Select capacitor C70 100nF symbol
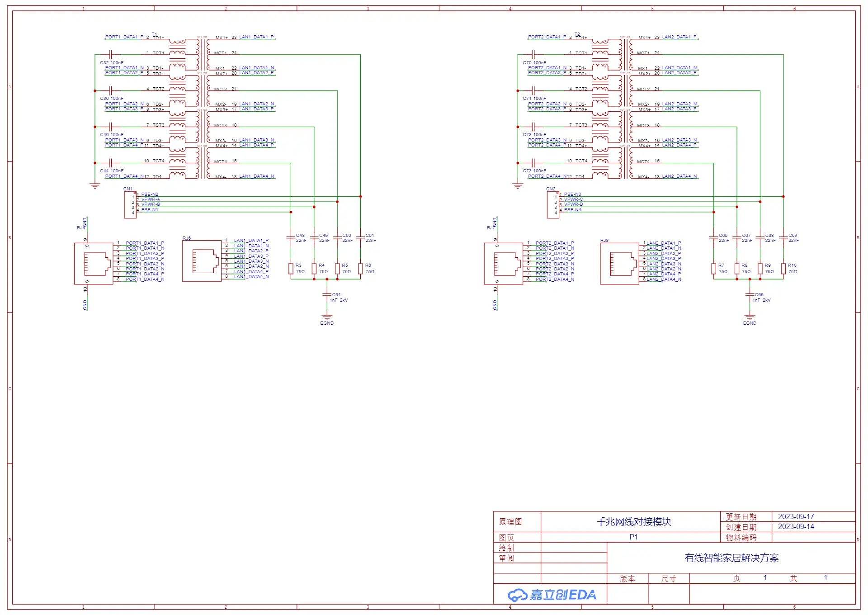The height and width of the screenshot is (615, 868). (533, 55)
